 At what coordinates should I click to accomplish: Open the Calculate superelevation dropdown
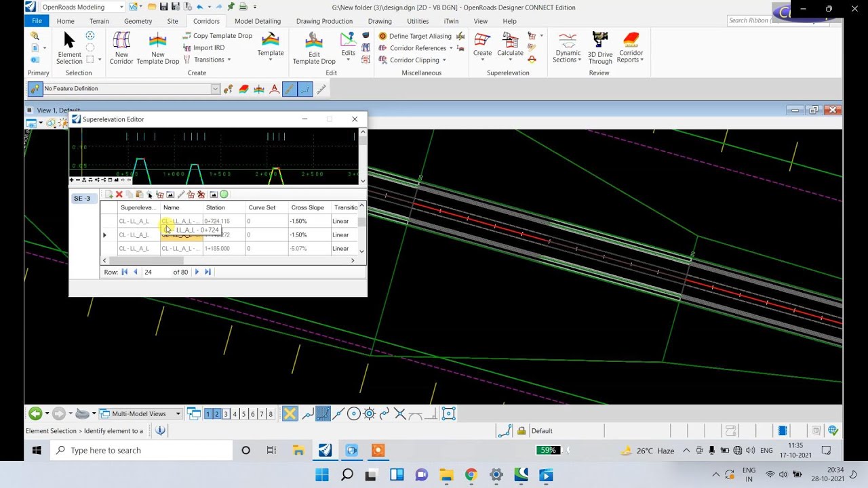point(510,46)
